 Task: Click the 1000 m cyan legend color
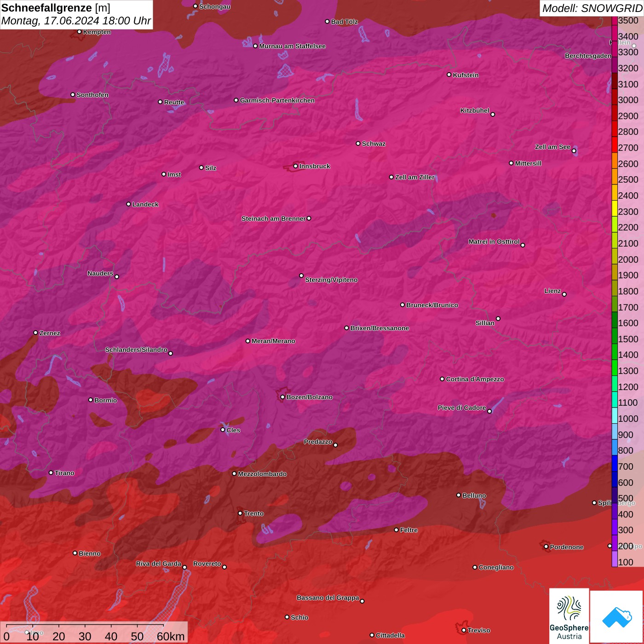click(x=615, y=415)
